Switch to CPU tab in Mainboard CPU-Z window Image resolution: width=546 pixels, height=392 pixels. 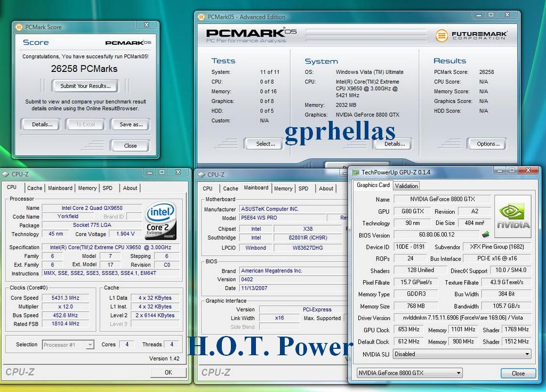[x=207, y=189]
